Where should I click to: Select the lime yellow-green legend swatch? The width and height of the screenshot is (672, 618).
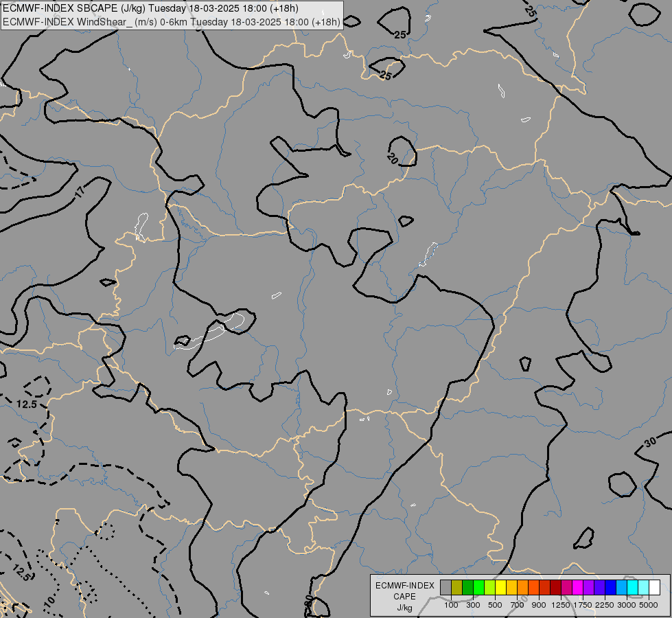pos(490,588)
